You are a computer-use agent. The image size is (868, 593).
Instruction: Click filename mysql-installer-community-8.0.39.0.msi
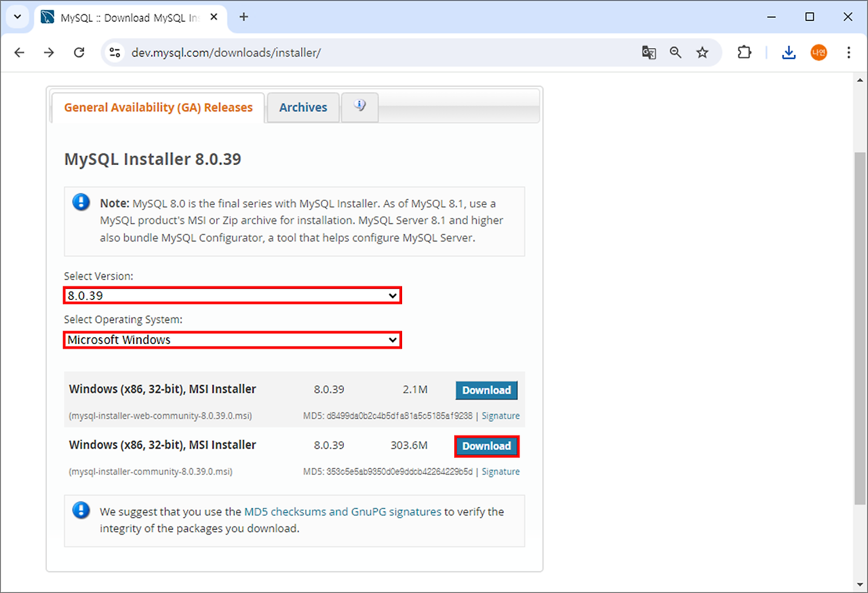pos(151,472)
